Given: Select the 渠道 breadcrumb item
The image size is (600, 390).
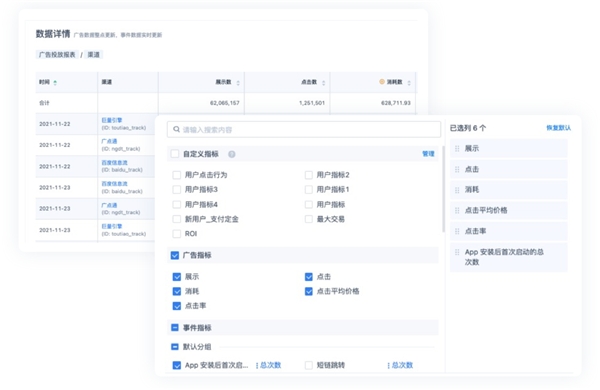Looking at the screenshot, I should (94, 55).
